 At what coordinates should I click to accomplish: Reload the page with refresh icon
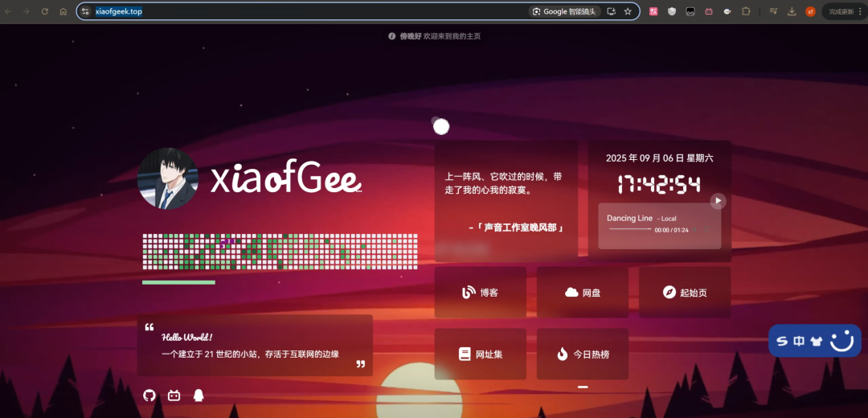click(45, 11)
